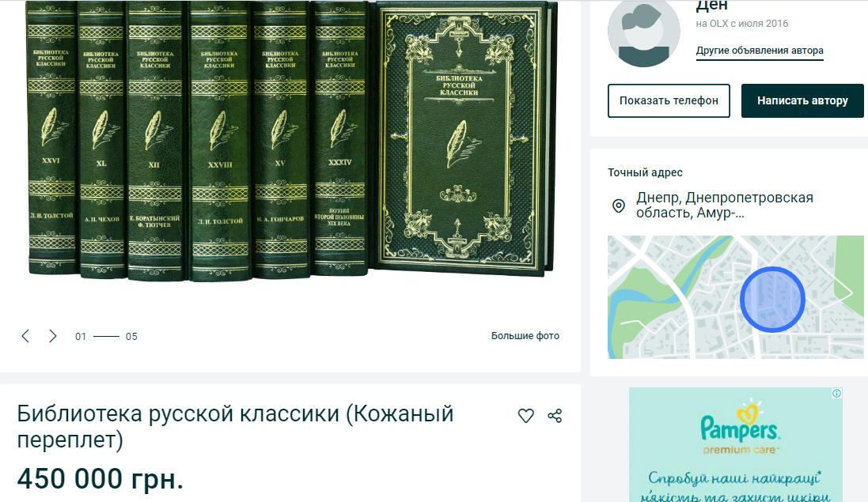The height and width of the screenshot is (502, 868).
Task: Click seller Ден's avatar image
Action: coord(644,34)
